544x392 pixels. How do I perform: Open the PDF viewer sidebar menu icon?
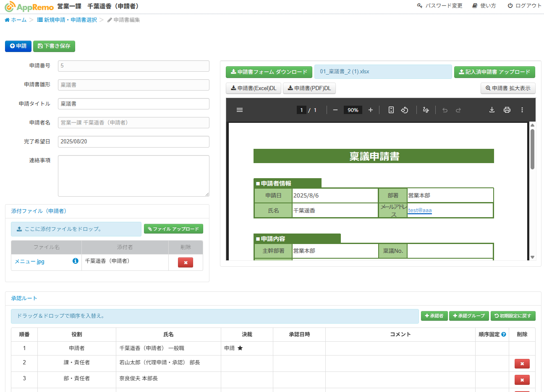coord(240,110)
